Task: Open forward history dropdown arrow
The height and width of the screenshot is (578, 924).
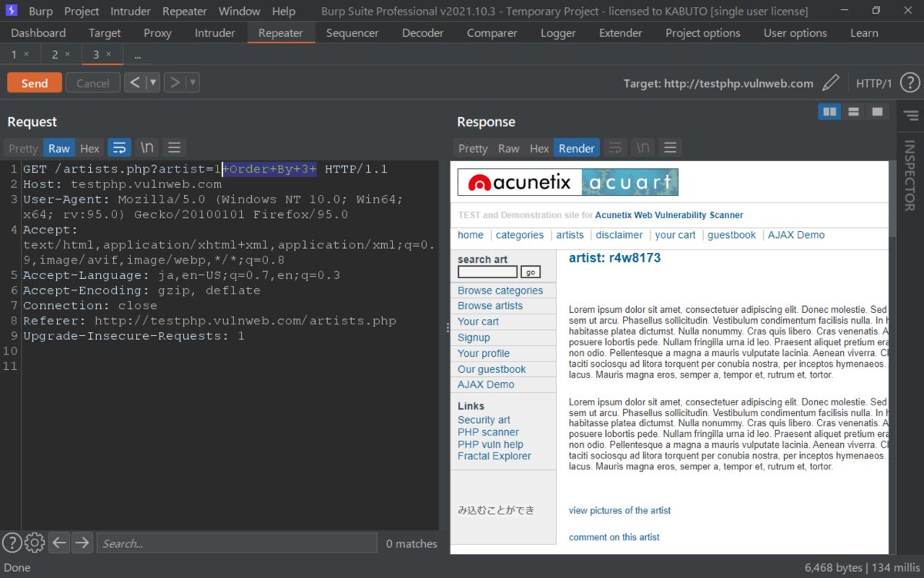Action: pyautogui.click(x=193, y=82)
